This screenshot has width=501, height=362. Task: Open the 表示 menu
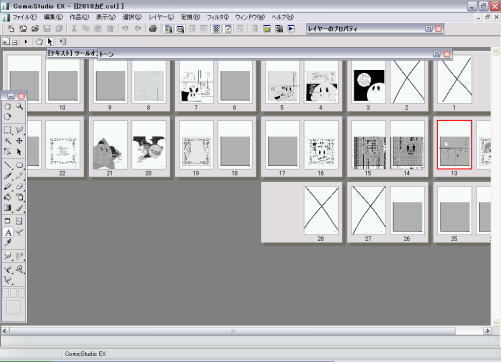106,17
